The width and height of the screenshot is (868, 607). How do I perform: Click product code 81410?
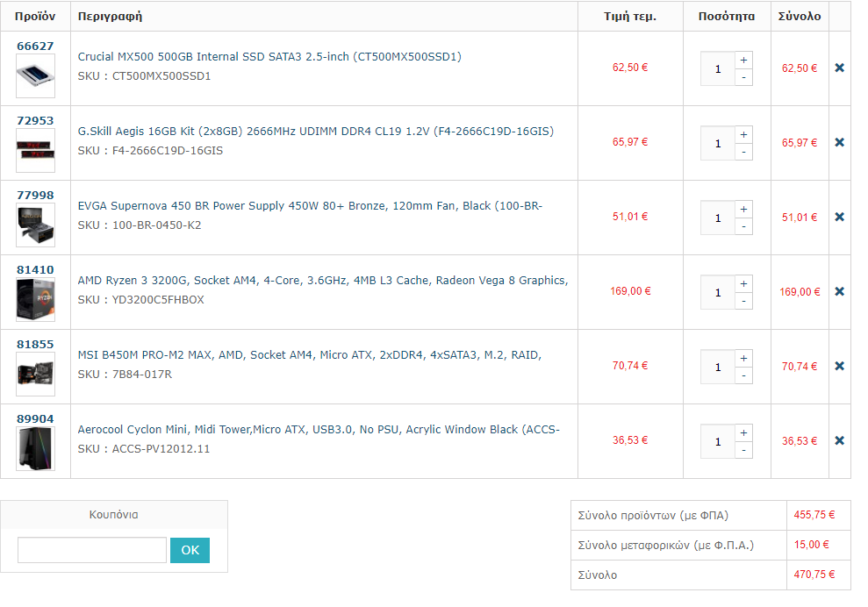(35, 270)
